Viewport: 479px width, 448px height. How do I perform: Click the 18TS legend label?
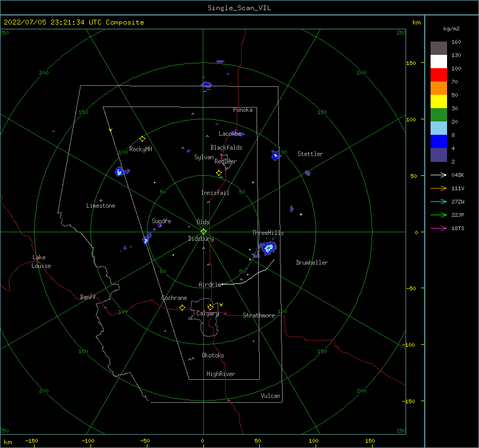point(458,229)
